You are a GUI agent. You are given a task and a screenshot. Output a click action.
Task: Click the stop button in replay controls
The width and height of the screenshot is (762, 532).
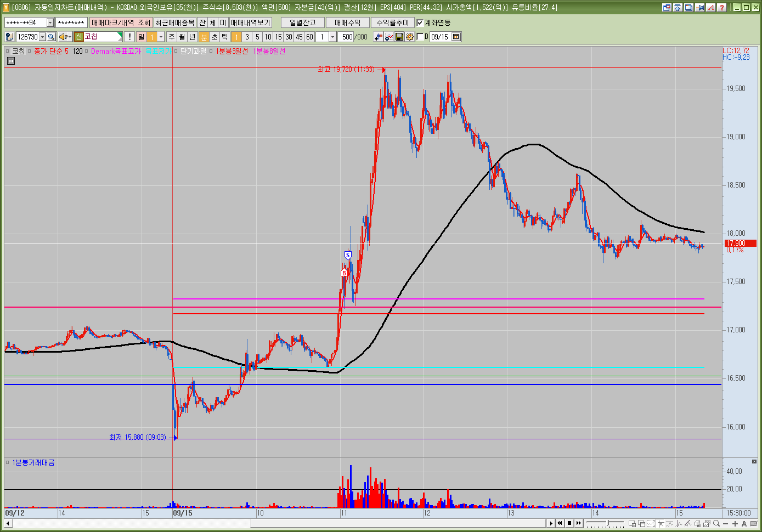(569, 523)
